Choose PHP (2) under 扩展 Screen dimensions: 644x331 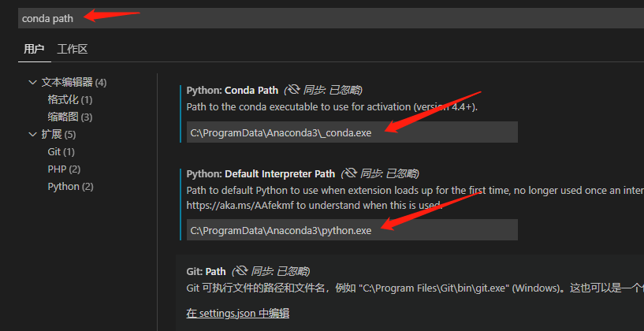point(64,169)
